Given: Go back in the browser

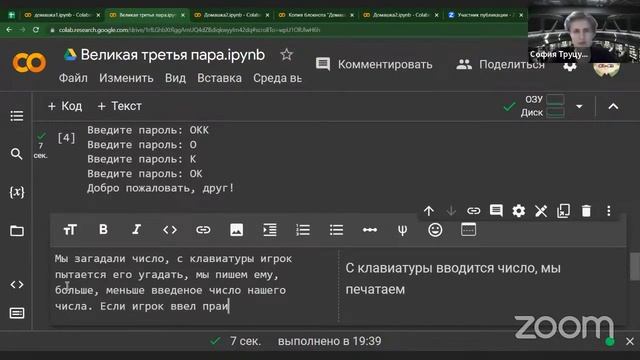Looking at the screenshot, I should tap(9, 30).
